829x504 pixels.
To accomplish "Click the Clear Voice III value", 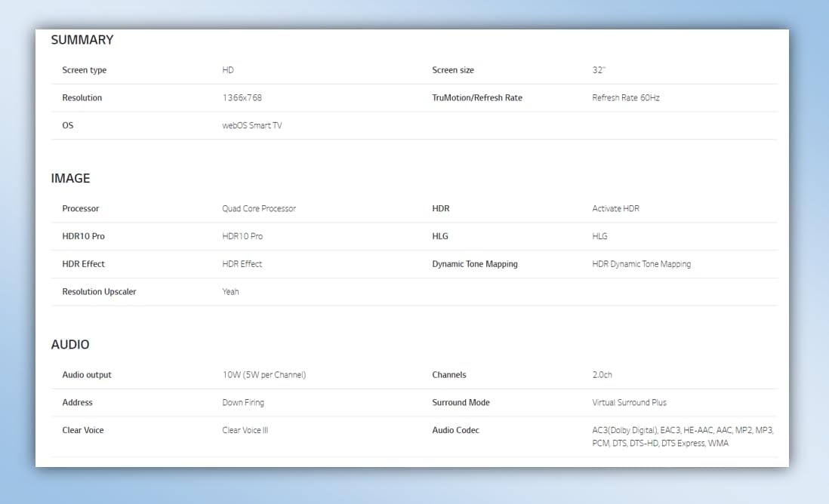I will pos(245,430).
